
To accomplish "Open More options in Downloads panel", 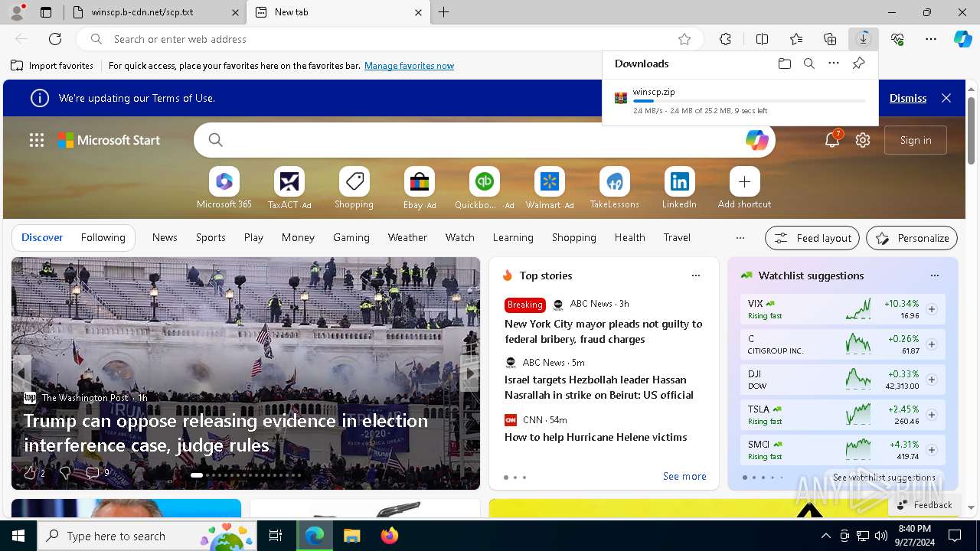I will click(x=834, y=64).
